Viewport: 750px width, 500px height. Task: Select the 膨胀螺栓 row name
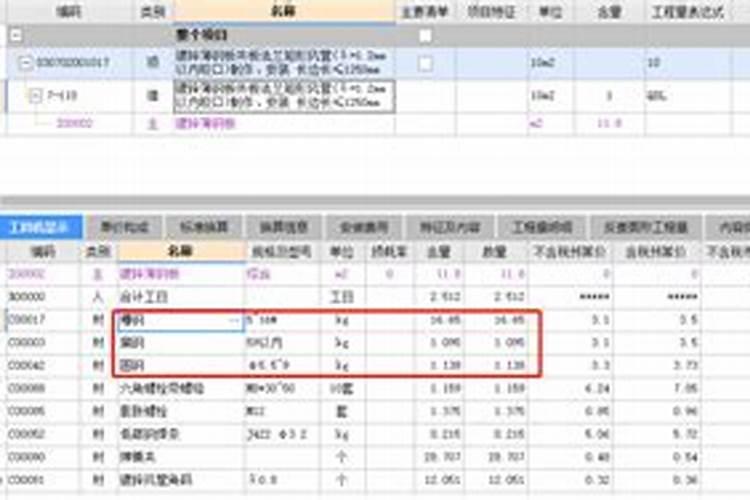pos(180,411)
